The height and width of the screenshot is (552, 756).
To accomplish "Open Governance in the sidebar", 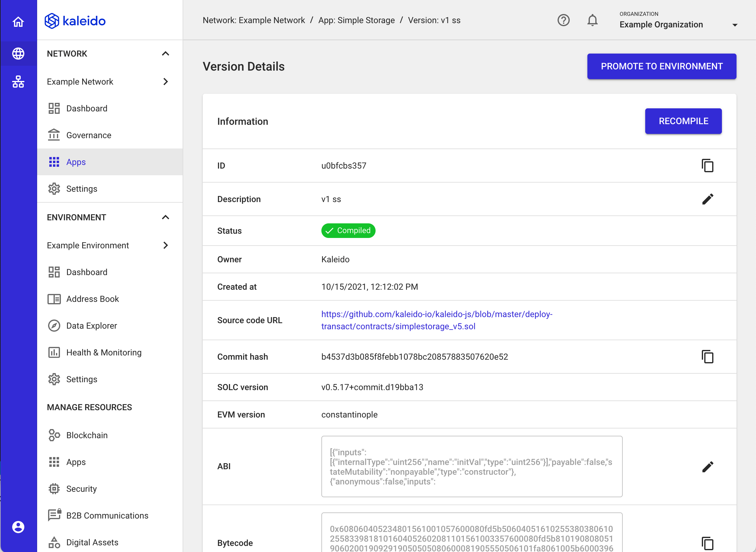I will (x=110, y=135).
